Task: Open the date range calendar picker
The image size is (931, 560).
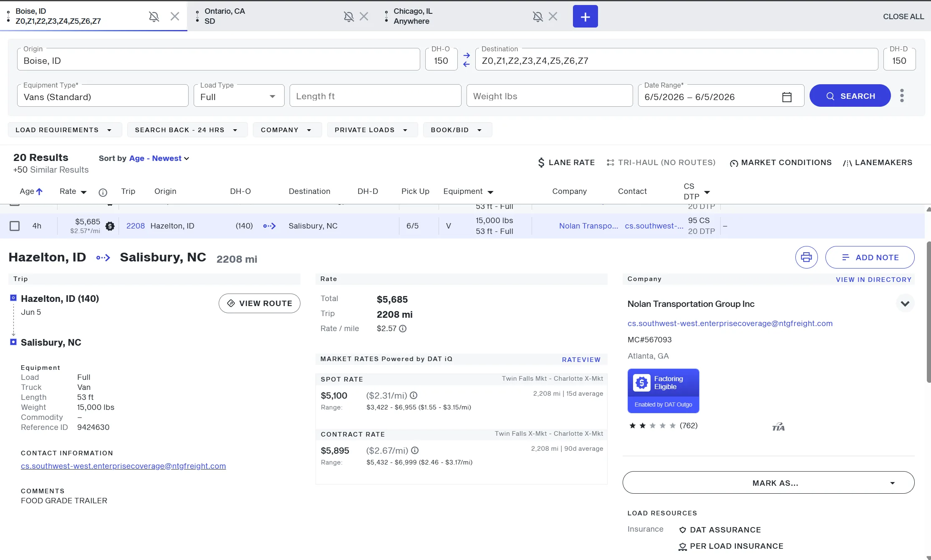Action: [x=787, y=97]
